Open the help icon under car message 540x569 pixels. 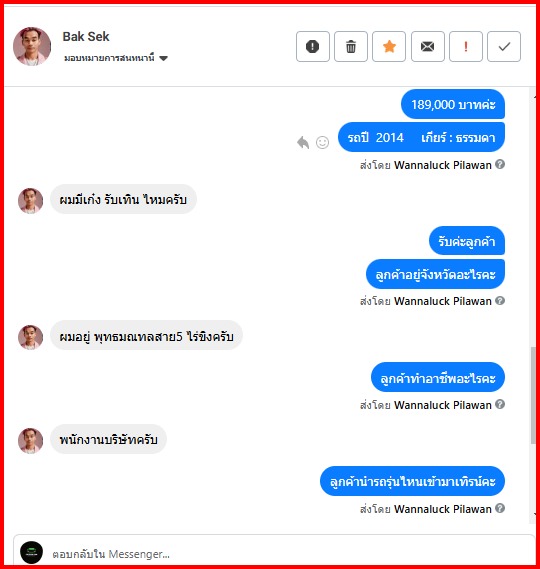(500, 164)
